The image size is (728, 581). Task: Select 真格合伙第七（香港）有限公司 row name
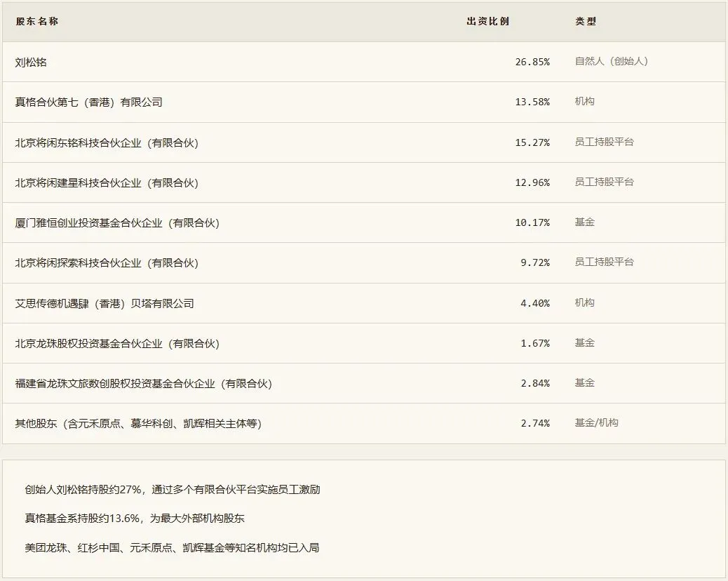click(88, 102)
